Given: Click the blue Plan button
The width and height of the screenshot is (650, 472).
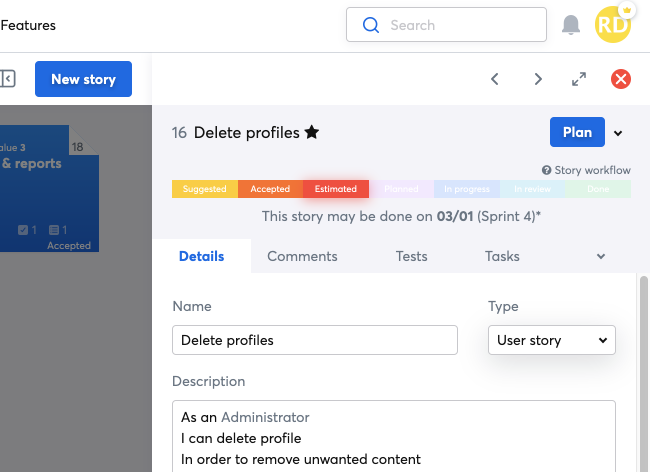Looking at the screenshot, I should [577, 132].
